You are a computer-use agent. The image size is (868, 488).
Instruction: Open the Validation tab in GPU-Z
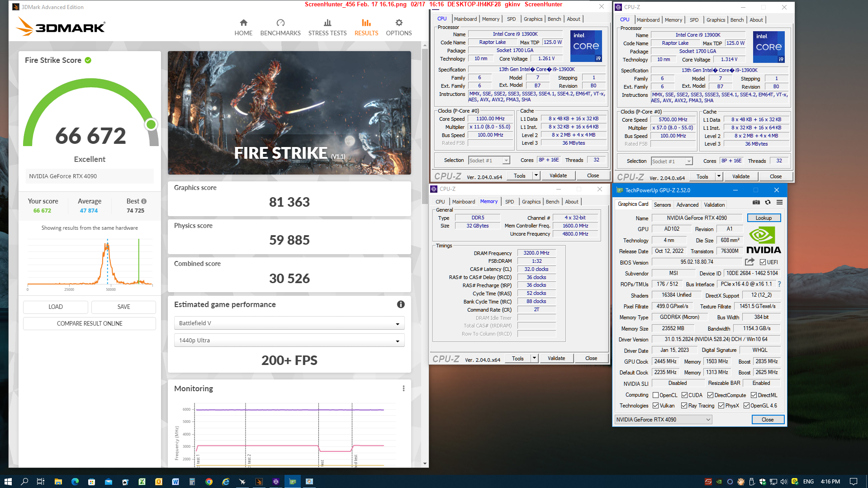click(x=714, y=204)
